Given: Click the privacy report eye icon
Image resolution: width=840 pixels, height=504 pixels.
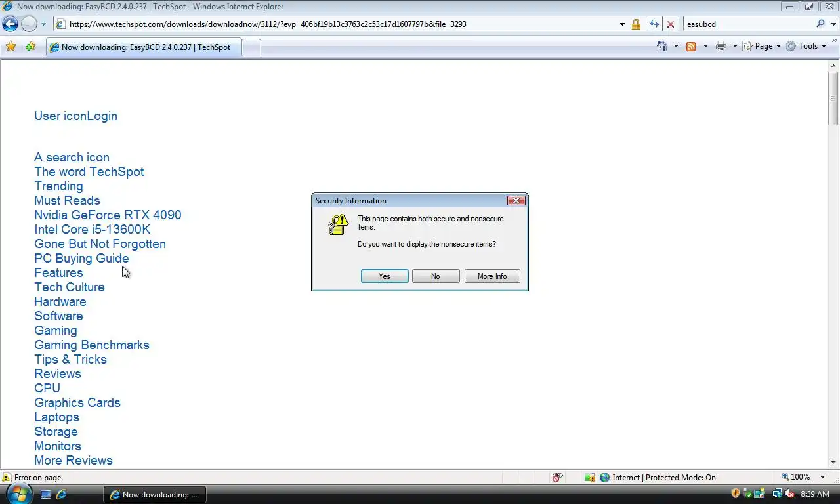Looking at the screenshot, I should 557,478.
